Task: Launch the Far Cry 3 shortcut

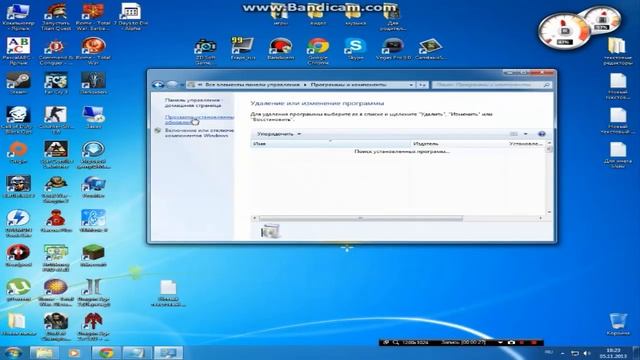Action: click(56, 83)
